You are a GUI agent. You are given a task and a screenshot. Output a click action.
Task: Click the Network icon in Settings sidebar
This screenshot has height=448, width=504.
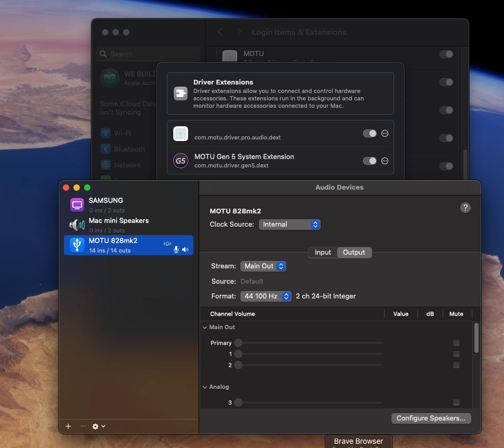pos(106,165)
